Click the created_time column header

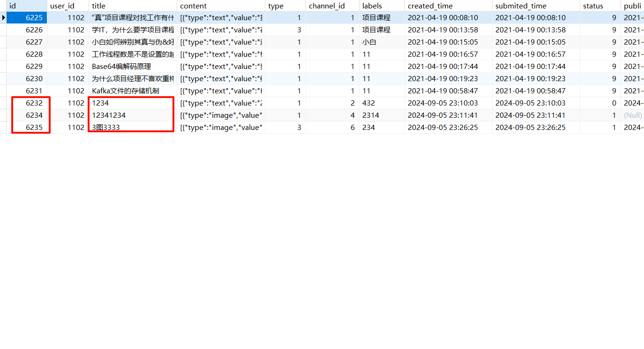(x=449, y=6)
